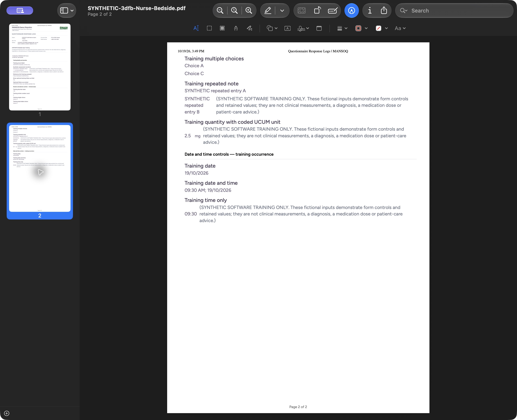Zoom out the PDF view
The height and width of the screenshot is (420, 517).
[220, 11]
